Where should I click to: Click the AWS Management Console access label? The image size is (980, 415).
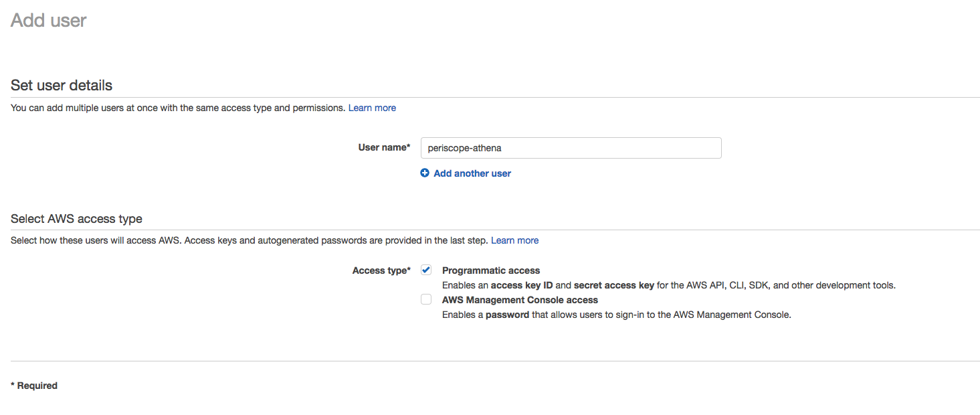pyautogui.click(x=520, y=300)
